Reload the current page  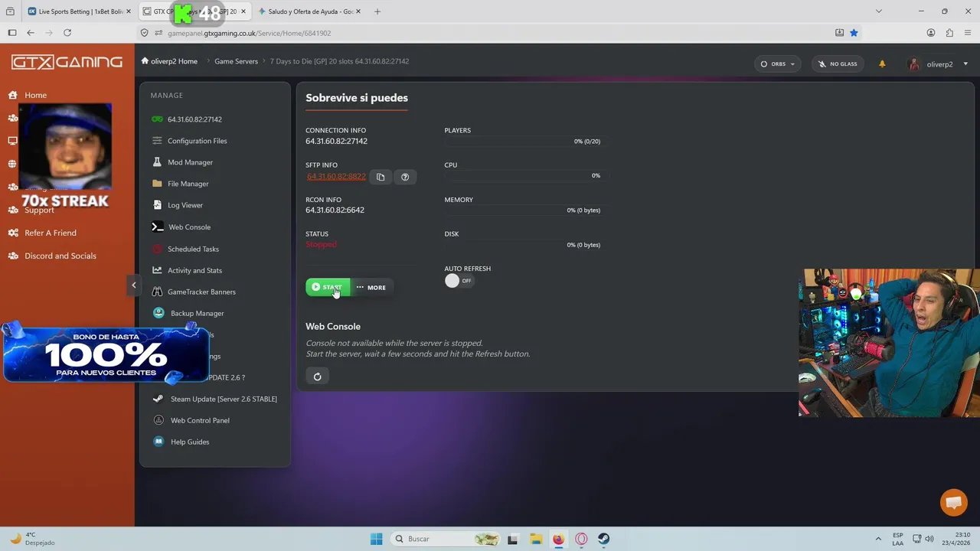(x=67, y=33)
